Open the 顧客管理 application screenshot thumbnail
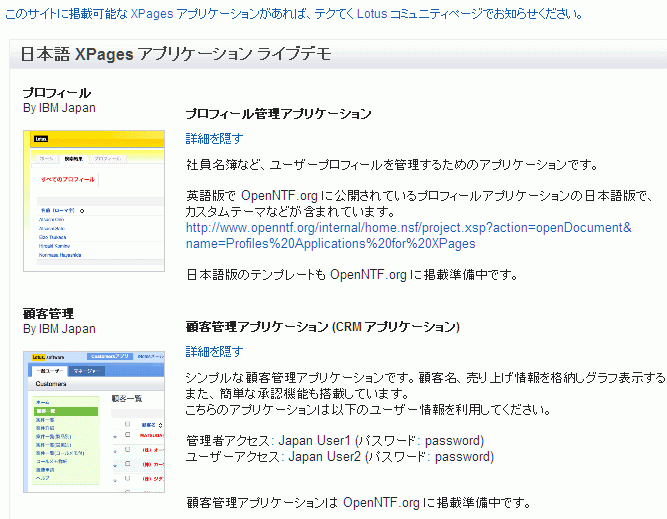This screenshot has height=519, width=667. [x=94, y=422]
